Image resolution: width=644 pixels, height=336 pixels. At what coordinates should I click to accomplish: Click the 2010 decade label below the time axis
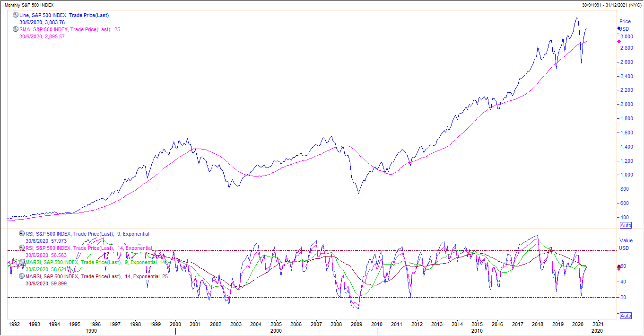point(477,331)
